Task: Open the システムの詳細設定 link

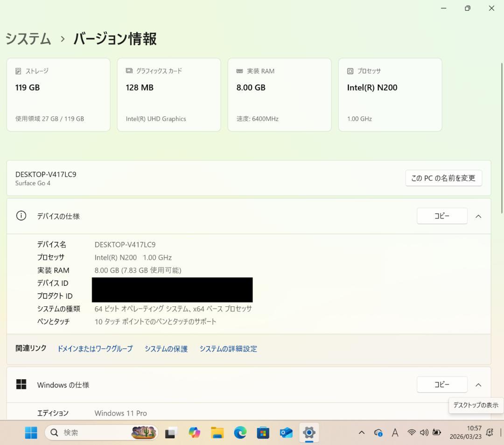Action: pyautogui.click(x=228, y=349)
